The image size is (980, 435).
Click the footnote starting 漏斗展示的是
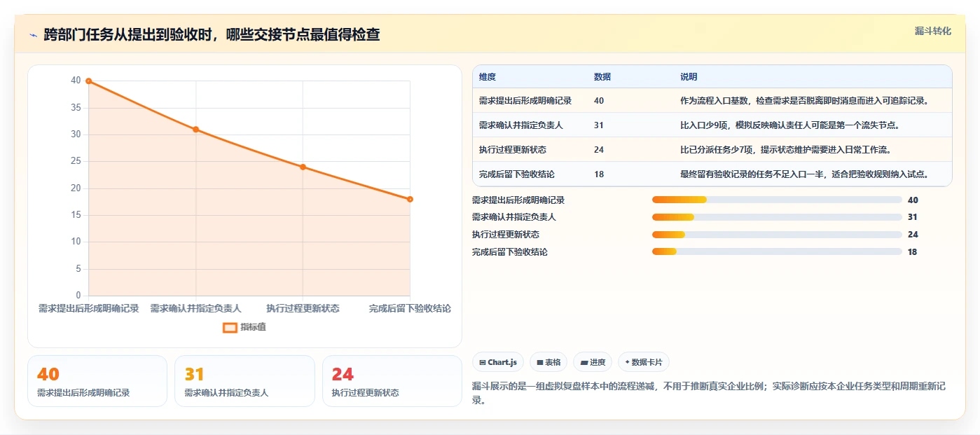[x=710, y=394]
